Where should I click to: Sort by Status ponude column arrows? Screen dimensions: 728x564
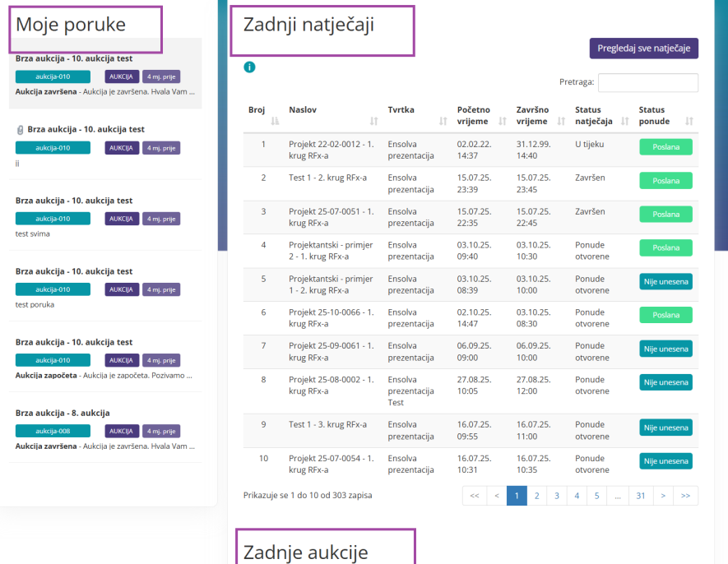pyautogui.click(x=689, y=121)
